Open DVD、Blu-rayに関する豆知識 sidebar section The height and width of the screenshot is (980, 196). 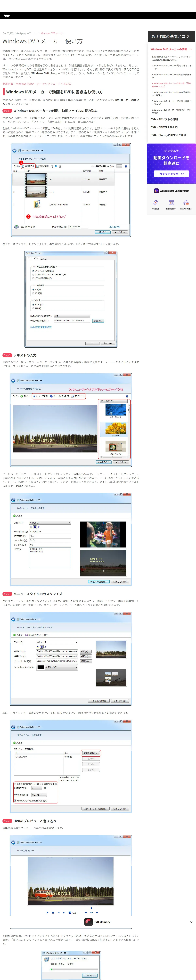click(168, 135)
